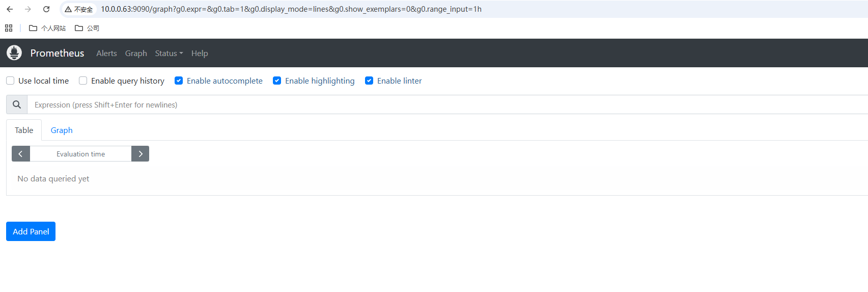868x292 pixels.
Task: Open Alerts in the navigation bar
Action: [106, 54]
